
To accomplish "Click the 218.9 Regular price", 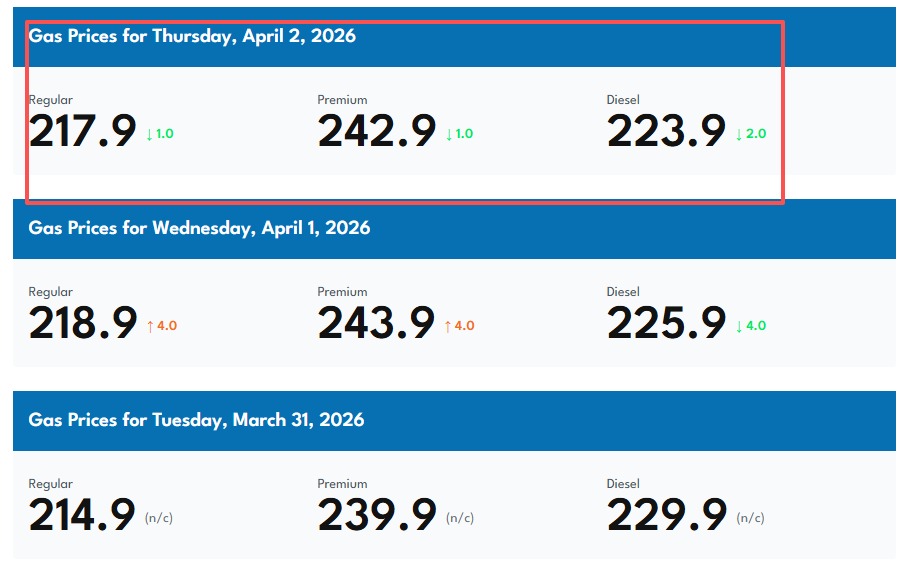I will (83, 324).
